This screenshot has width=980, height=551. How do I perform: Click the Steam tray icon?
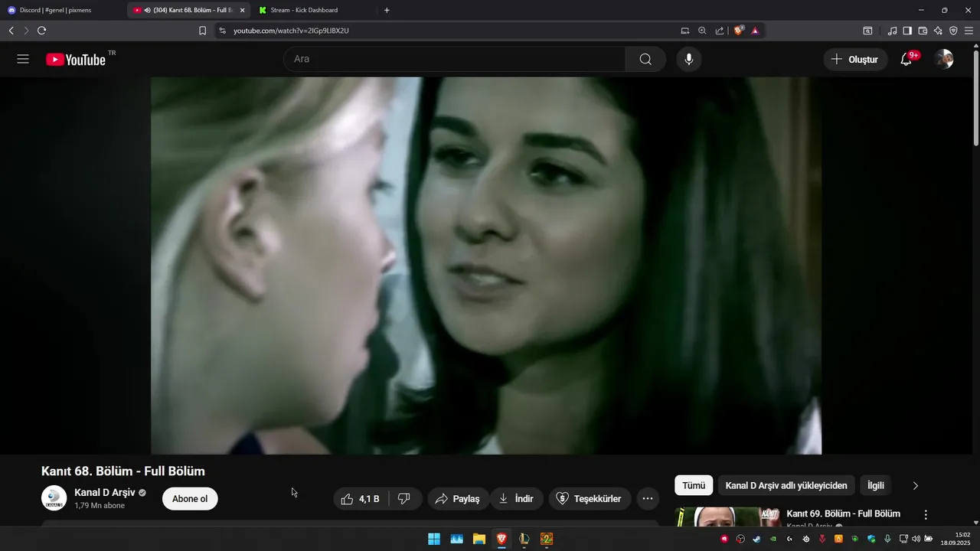tap(756, 539)
